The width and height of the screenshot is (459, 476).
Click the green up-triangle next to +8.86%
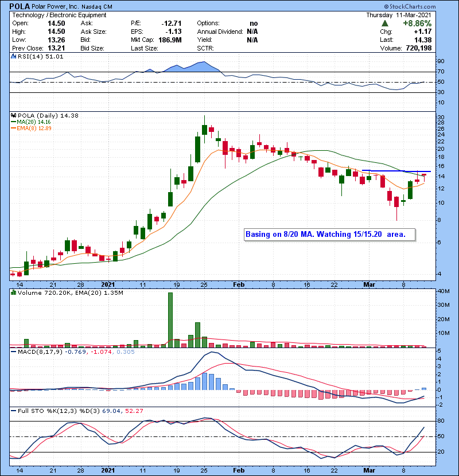385,24
